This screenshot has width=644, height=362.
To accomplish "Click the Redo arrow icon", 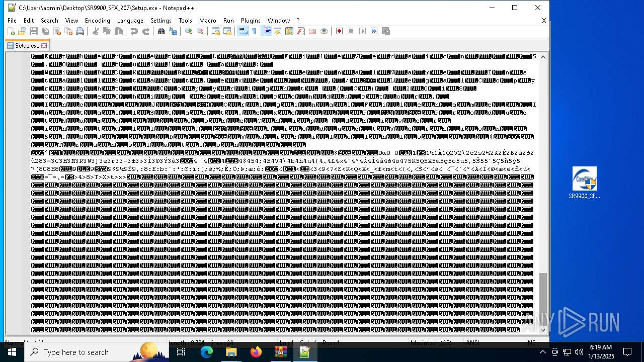I will (146, 31).
